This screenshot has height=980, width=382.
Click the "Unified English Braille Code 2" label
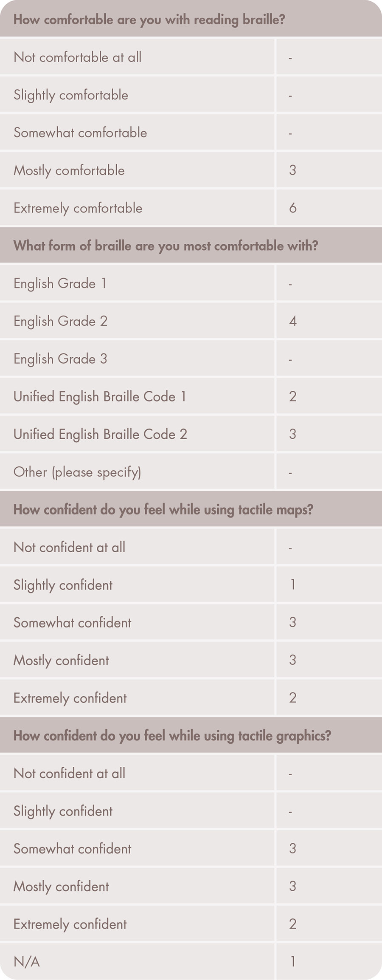click(x=100, y=434)
